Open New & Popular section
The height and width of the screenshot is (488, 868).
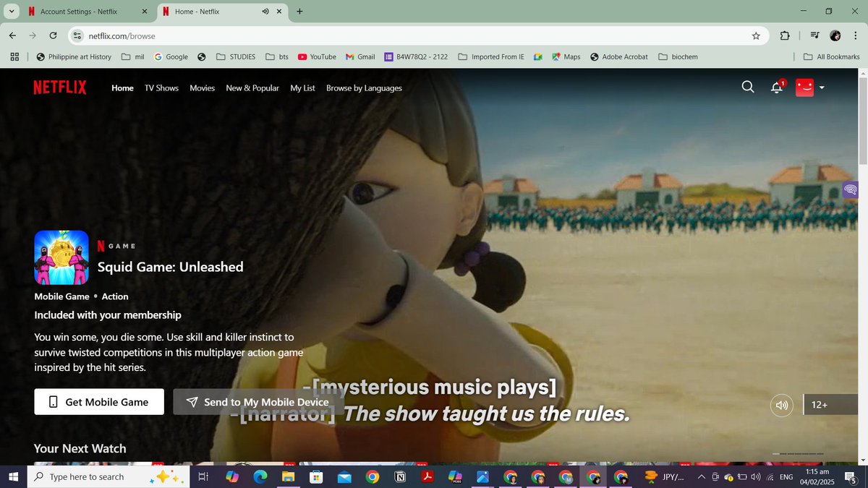click(252, 88)
